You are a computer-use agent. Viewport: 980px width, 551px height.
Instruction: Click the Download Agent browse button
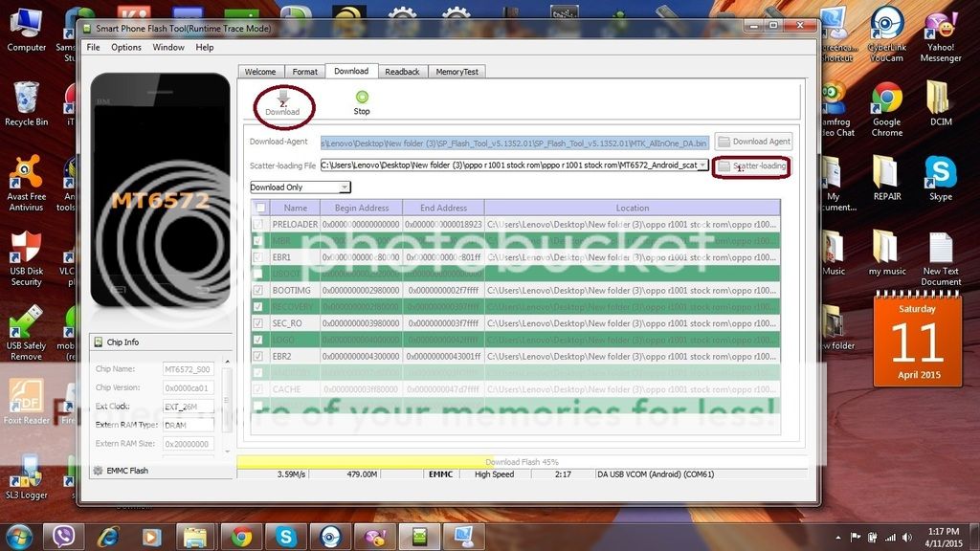point(754,142)
